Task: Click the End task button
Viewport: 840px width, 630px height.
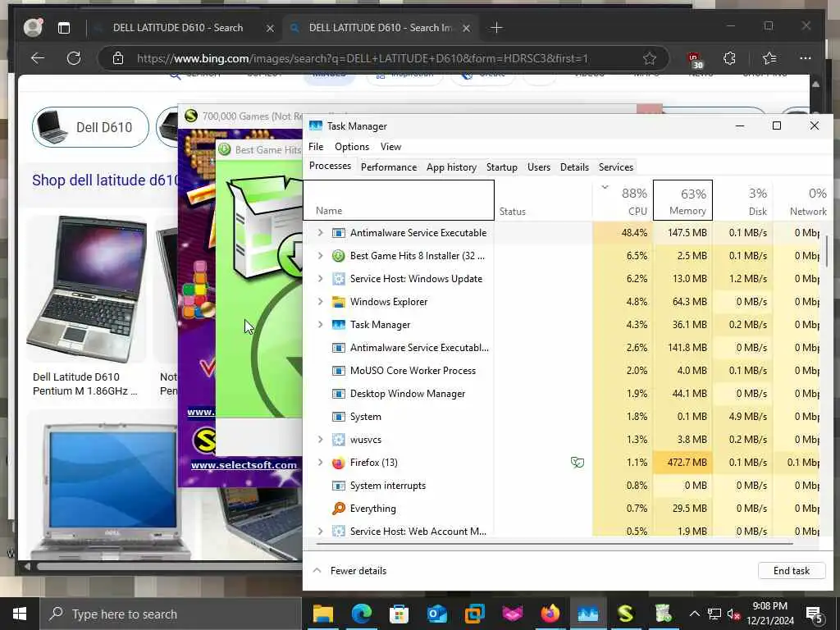Action: [792, 571]
